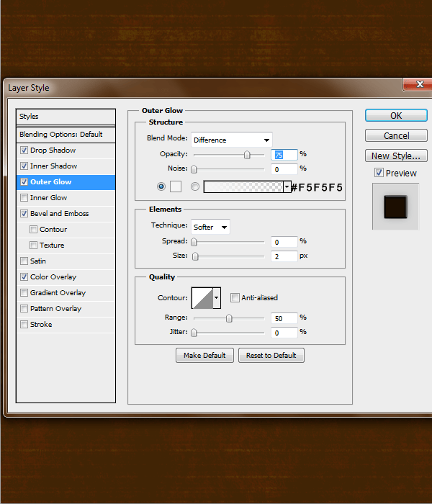Click the Opacity value field
432x504 pixels.
pos(284,155)
